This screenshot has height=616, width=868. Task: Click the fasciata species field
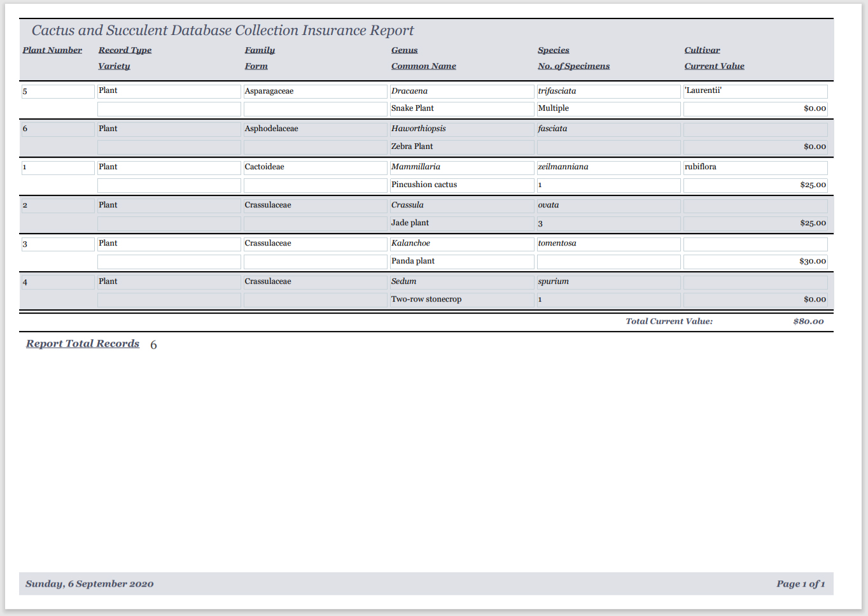pos(608,129)
